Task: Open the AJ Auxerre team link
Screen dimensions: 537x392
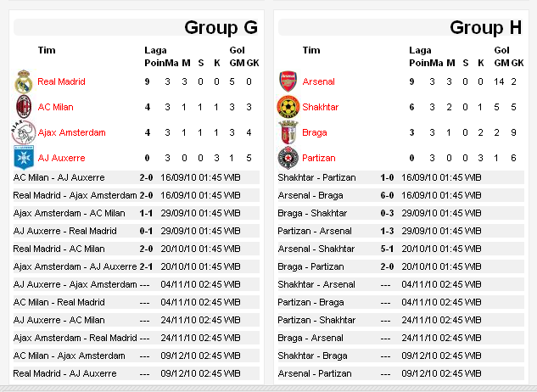Action: tap(61, 159)
